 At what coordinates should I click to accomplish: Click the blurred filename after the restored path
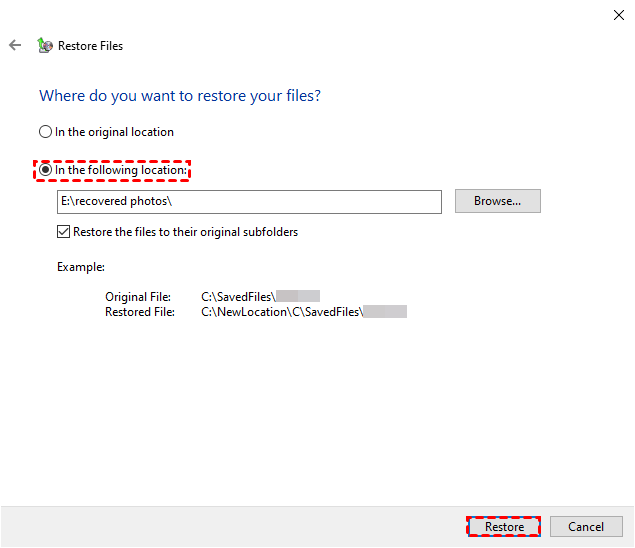[385, 312]
